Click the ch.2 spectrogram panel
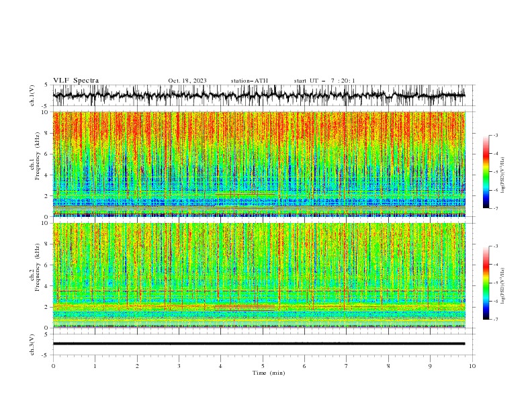This screenshot has height=411, width=532. [259, 275]
